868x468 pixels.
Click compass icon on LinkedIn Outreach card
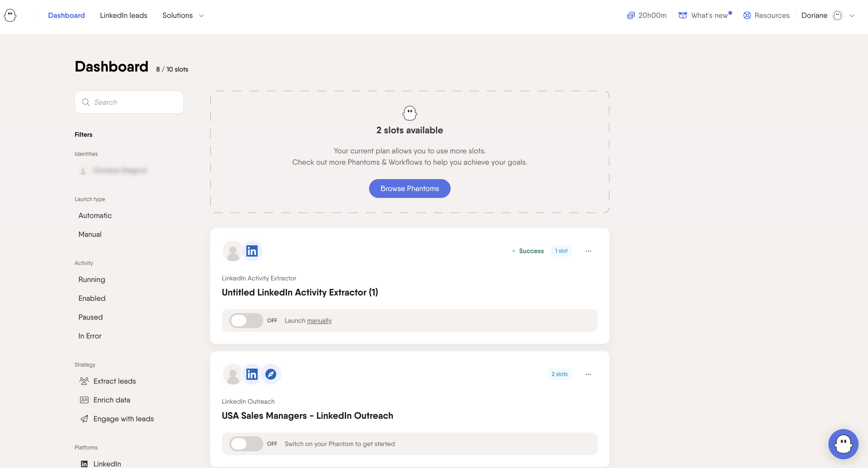[271, 374]
